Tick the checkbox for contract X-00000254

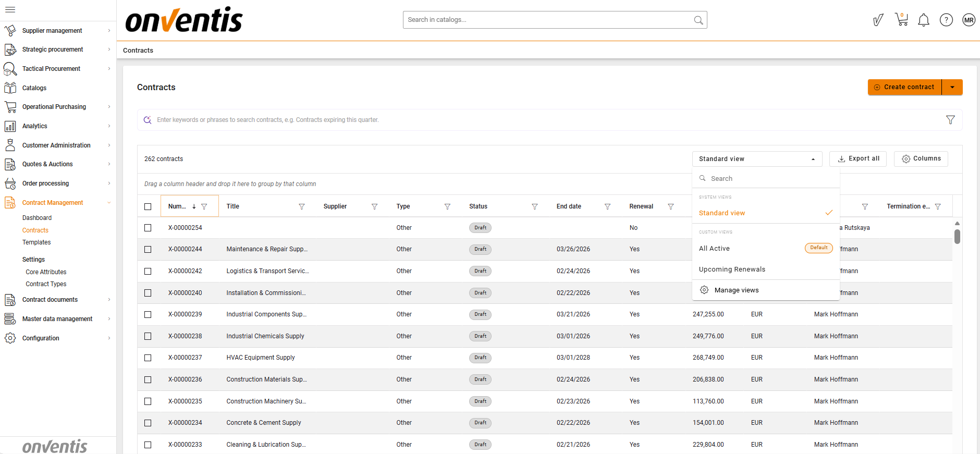coord(148,228)
